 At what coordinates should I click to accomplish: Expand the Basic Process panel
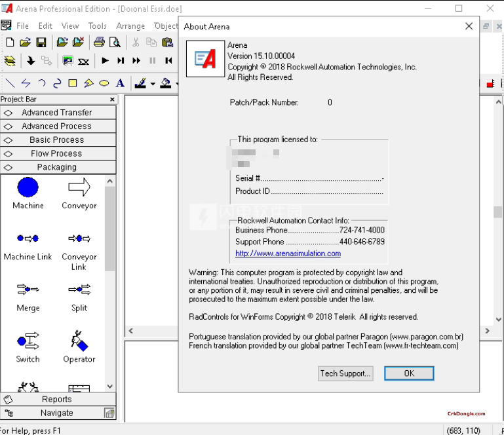[x=57, y=140]
